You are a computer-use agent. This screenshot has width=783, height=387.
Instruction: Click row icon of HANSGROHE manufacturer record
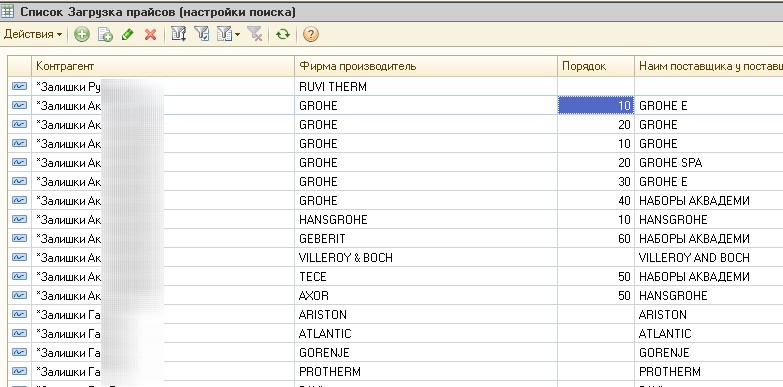[19, 219]
